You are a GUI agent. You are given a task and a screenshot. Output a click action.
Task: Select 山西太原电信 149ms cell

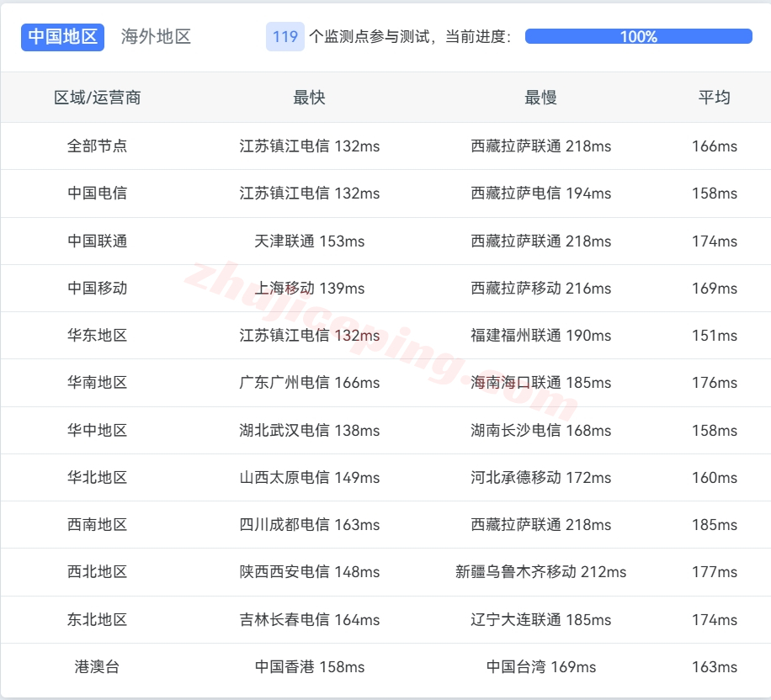[309, 477]
